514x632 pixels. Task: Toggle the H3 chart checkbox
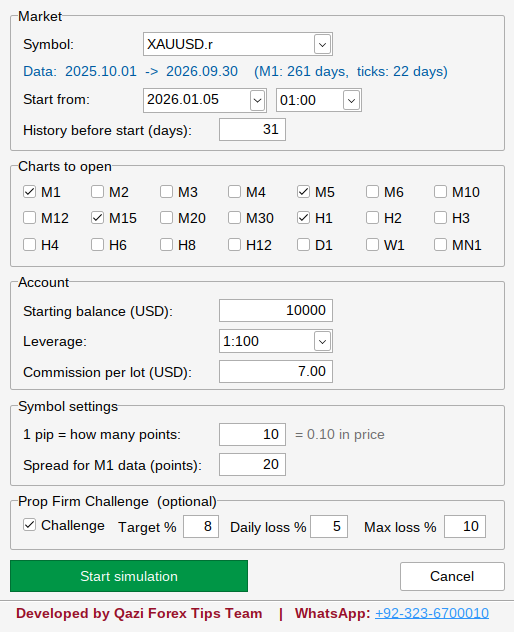pos(440,218)
